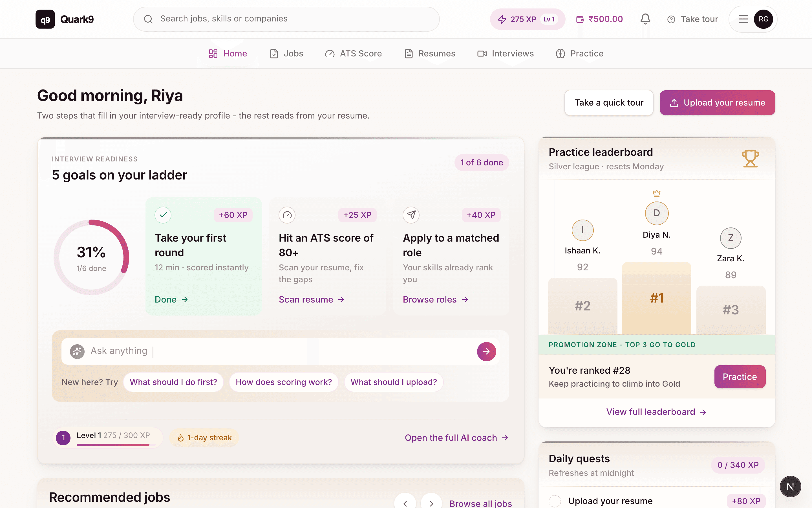
Task: Click the wallet icon beside ₹500.00
Action: tap(580, 19)
